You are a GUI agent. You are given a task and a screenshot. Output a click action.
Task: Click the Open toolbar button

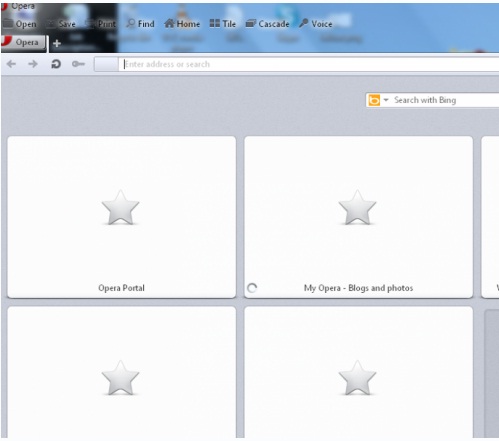pyautogui.click(x=19, y=24)
